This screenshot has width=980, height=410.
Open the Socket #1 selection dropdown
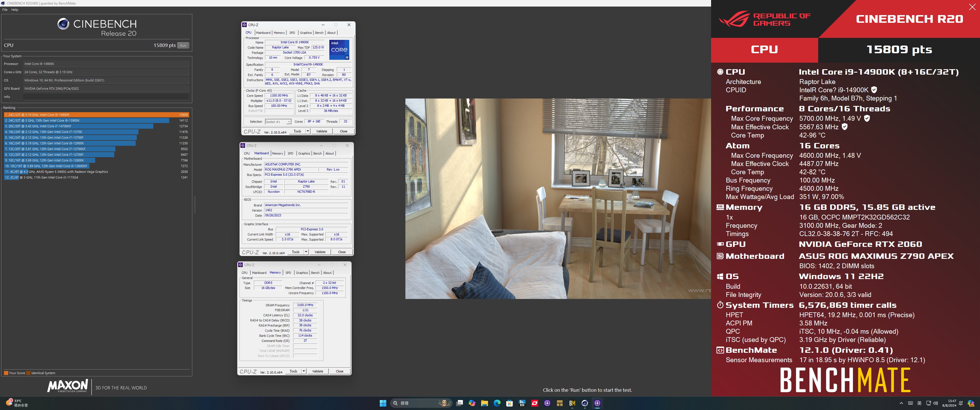(x=278, y=122)
